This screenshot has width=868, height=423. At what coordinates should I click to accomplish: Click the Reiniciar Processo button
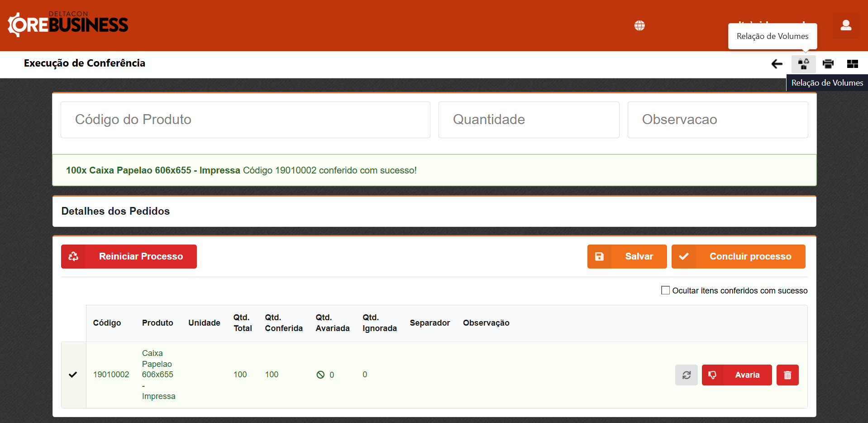129,256
